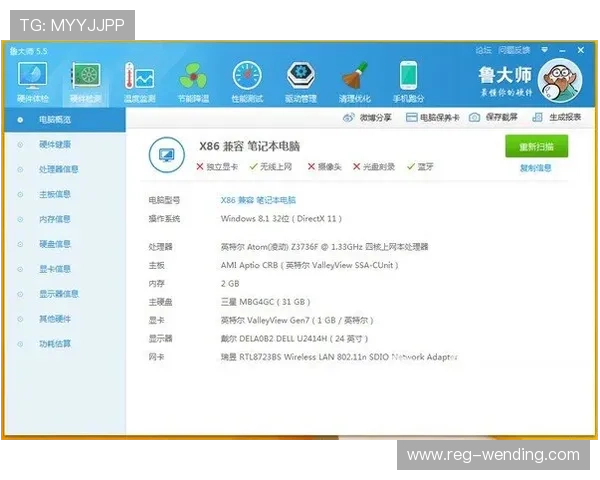This screenshot has height=480, width=600.
Task: Click the ValleyView Gen7 graphics value
Action: point(297,320)
